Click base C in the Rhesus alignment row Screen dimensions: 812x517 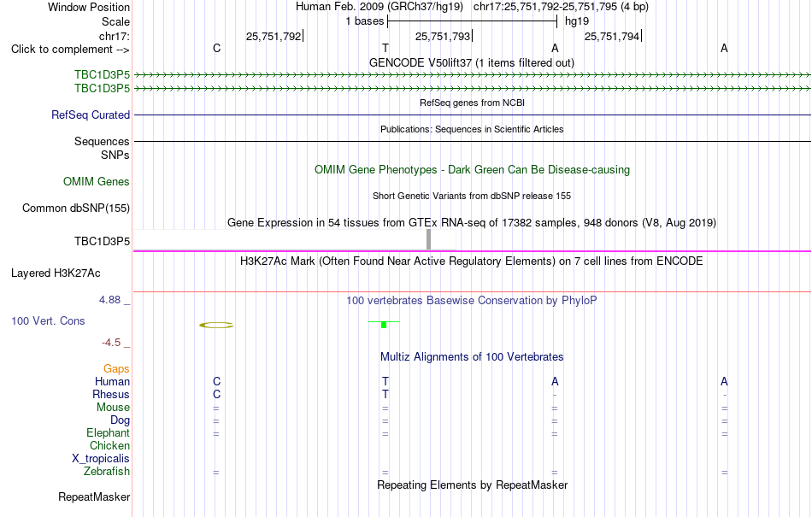(x=216, y=394)
